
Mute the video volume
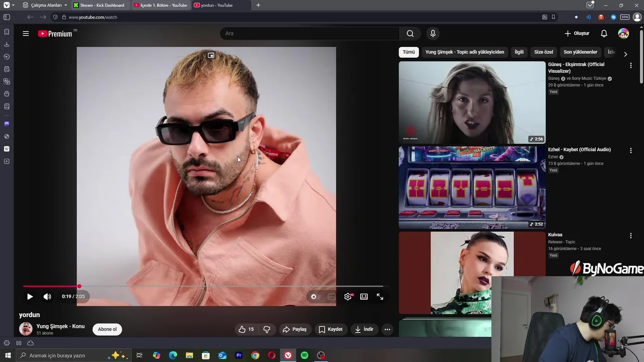click(47, 297)
